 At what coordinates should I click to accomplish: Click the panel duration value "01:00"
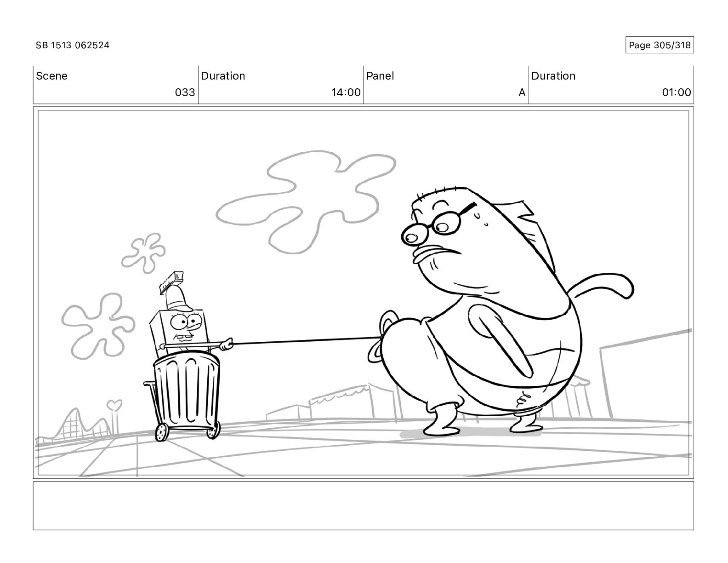click(x=677, y=92)
